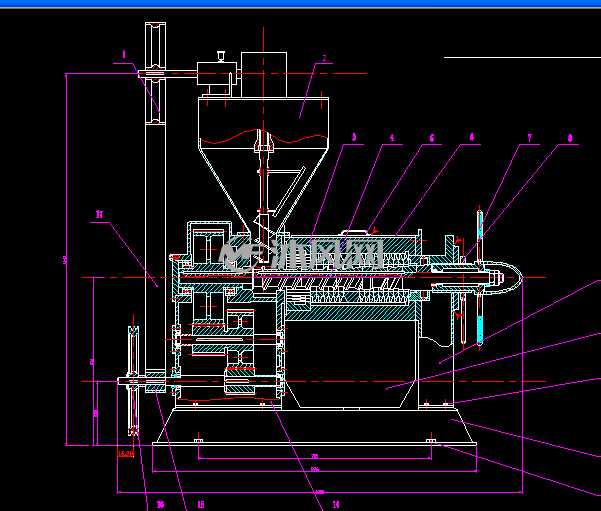Click part callout number 7

pyautogui.click(x=530, y=138)
